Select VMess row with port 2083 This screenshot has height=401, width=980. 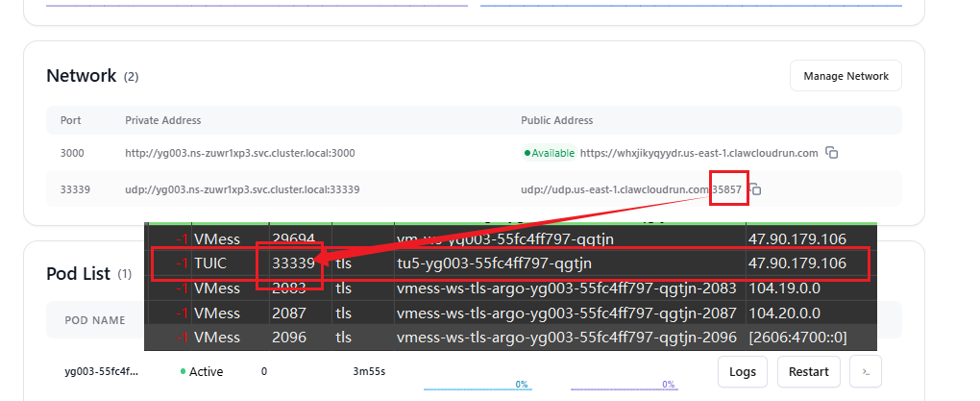coord(510,288)
